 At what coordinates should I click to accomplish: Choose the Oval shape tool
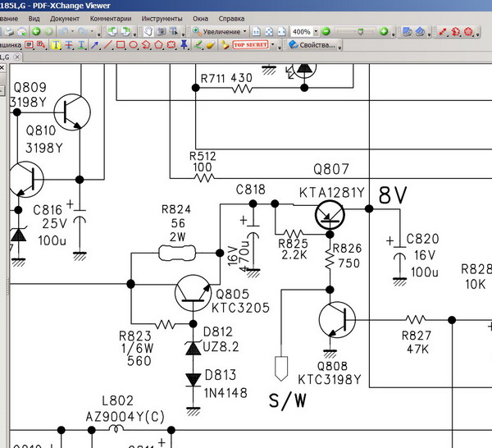133,45
